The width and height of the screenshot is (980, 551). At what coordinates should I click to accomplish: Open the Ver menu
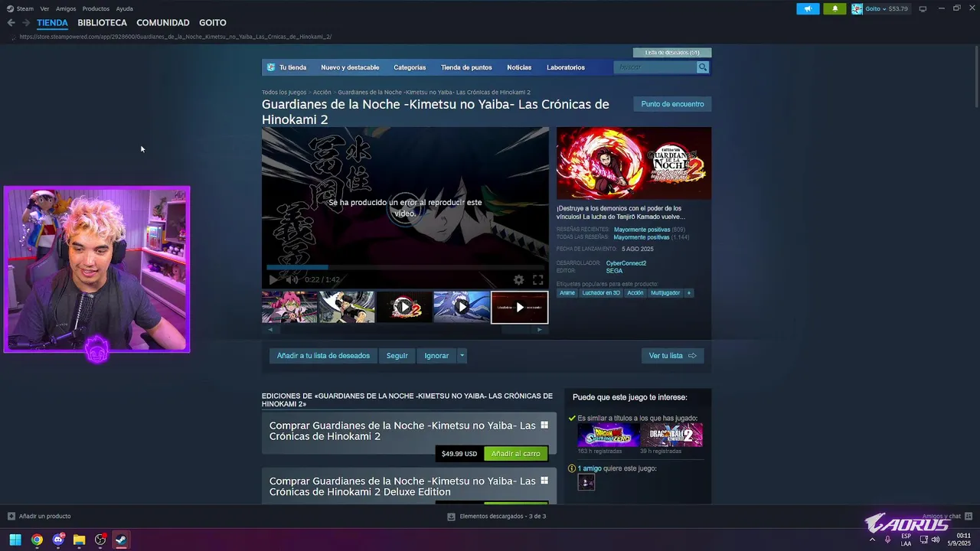(x=44, y=8)
